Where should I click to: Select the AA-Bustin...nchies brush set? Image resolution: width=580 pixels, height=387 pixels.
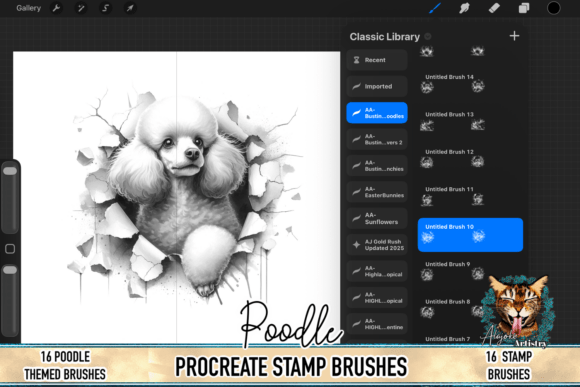click(377, 165)
